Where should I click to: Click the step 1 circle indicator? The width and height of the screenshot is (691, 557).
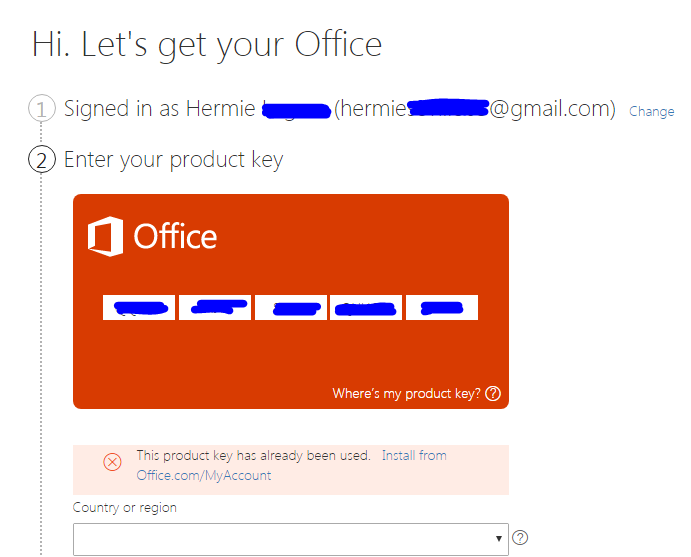point(41,108)
